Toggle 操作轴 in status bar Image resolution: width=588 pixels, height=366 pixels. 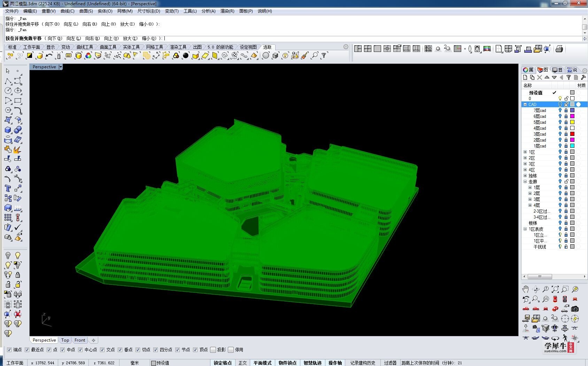click(335, 363)
